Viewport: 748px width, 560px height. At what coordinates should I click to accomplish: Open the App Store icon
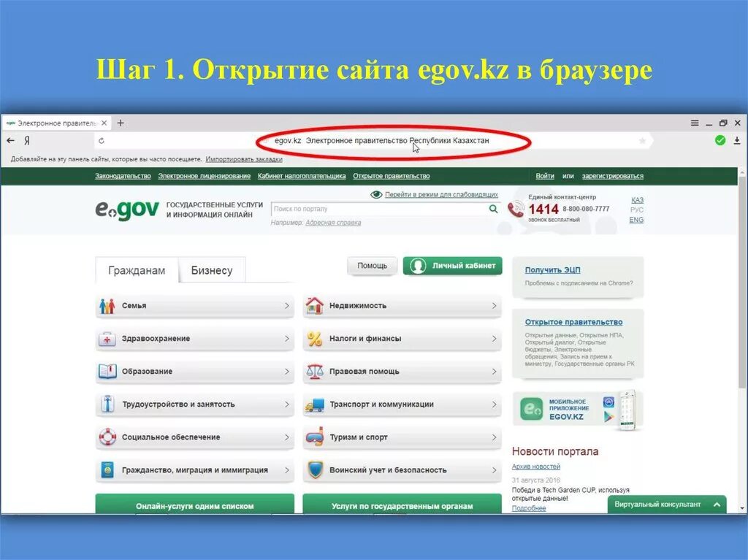click(608, 402)
